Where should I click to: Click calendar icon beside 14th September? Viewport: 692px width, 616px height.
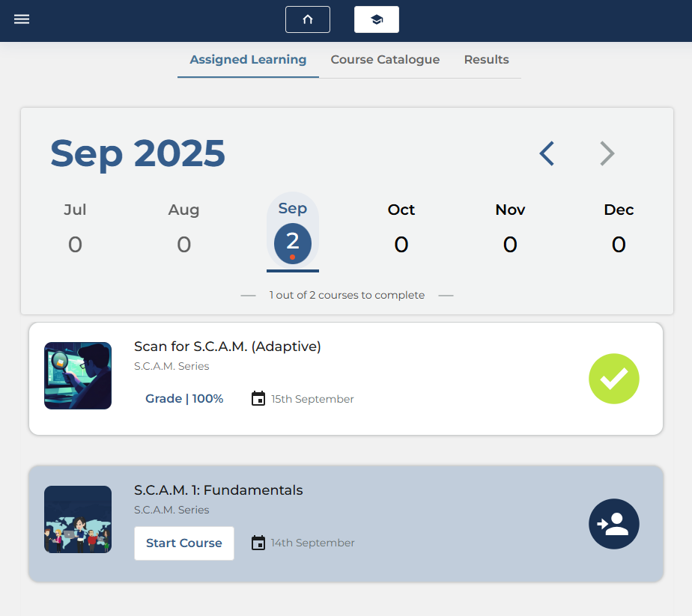pyautogui.click(x=258, y=543)
